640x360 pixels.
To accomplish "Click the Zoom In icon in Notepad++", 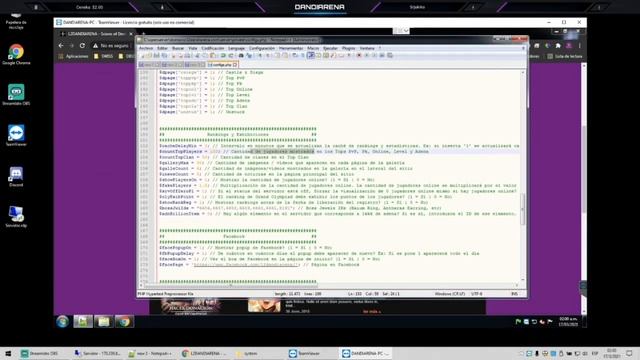I will tap(260, 56).
